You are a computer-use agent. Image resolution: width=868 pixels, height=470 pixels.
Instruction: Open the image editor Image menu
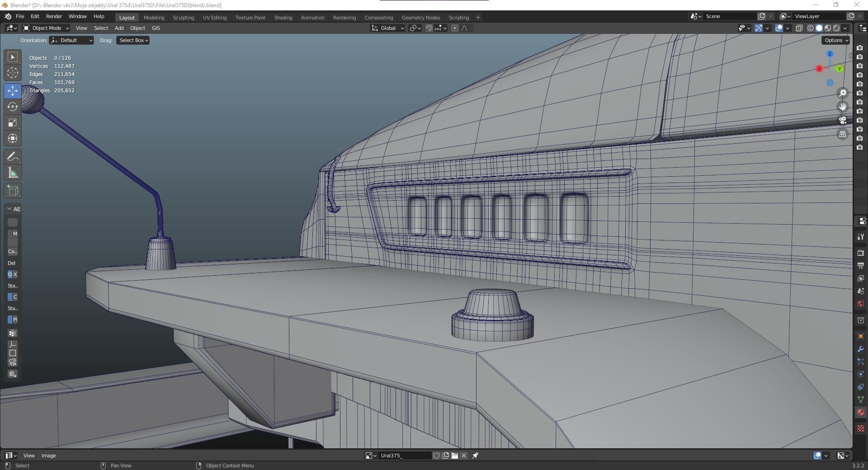tap(49, 456)
